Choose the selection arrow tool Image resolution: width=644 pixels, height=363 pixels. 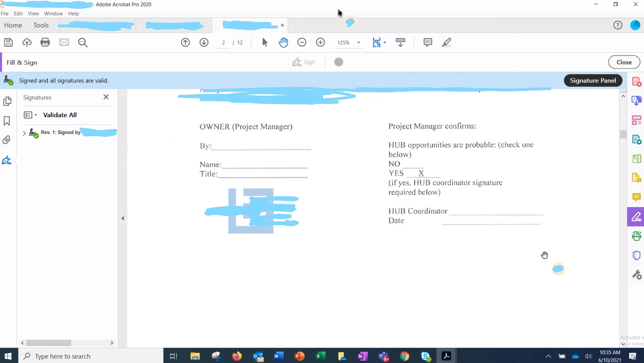tap(265, 42)
